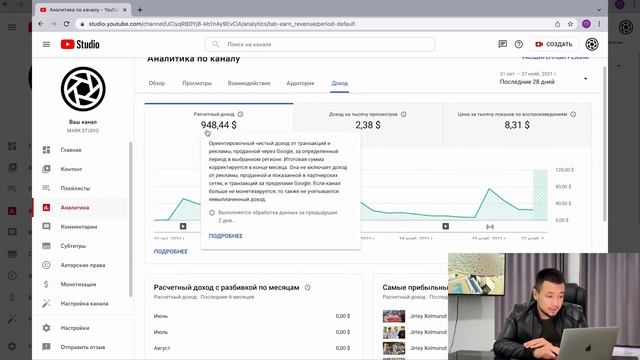Viewport: 640px width, 360px height.
Task: Bookmark the page with the star icon
Action: pyautogui.click(x=570, y=24)
